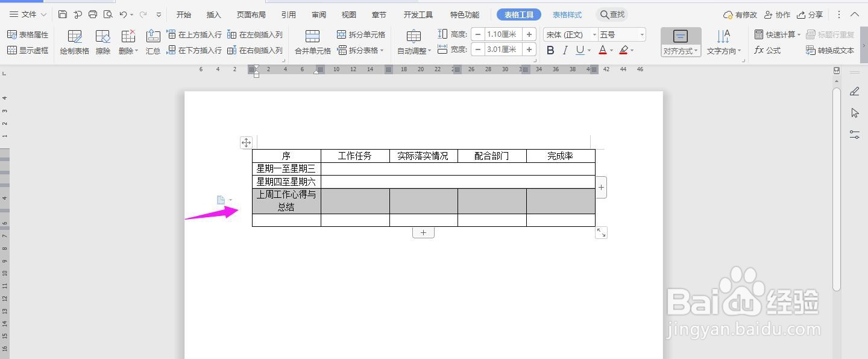Viewport: 868px width, 359px height.
Task: Open underline style dropdown arrow
Action: pyautogui.click(x=590, y=51)
